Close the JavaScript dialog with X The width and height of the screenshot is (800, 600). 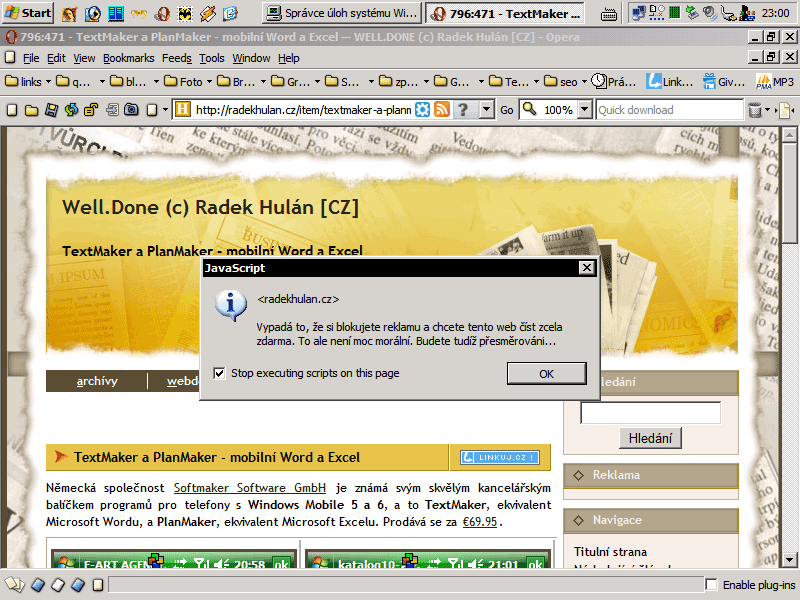click(587, 267)
